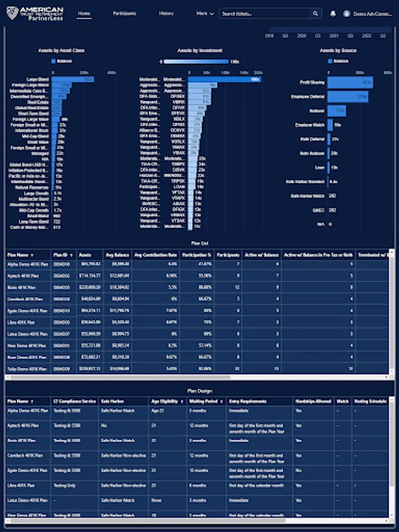Click the user avatar icon

[x=346, y=14]
